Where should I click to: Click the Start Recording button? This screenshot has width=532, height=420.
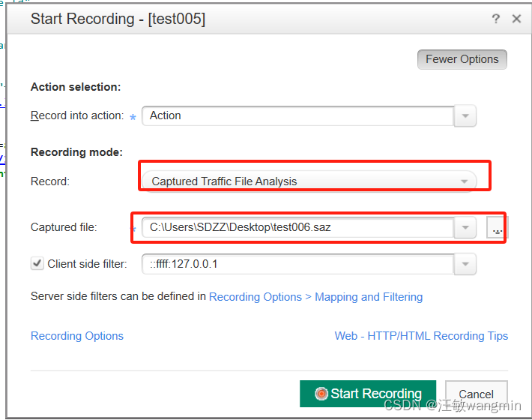(x=368, y=394)
